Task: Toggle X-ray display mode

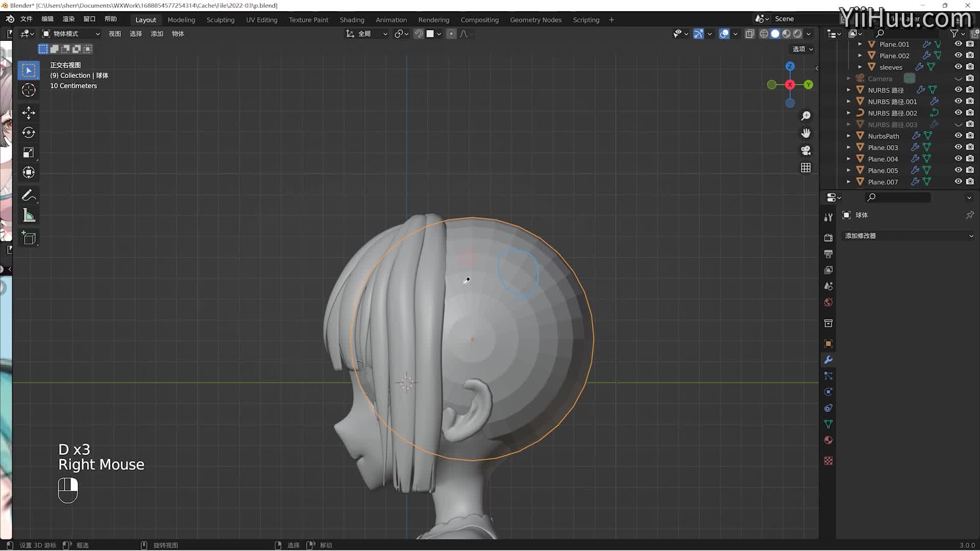Action: pyautogui.click(x=749, y=34)
